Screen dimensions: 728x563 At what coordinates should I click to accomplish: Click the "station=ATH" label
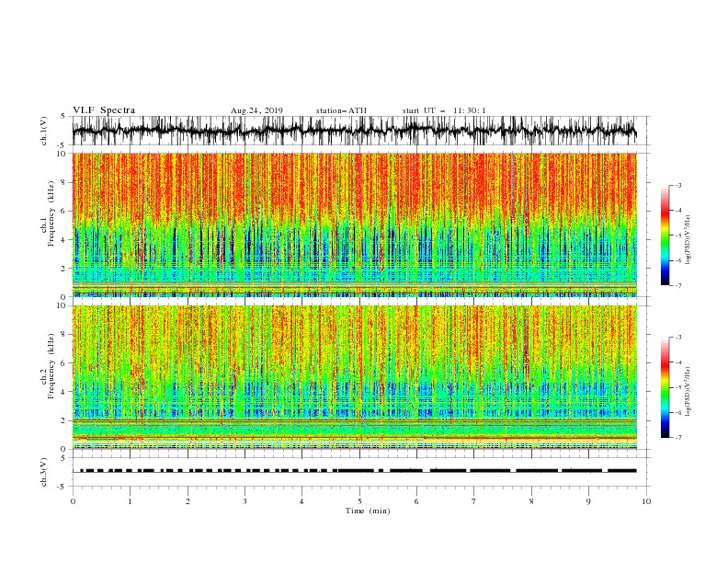coord(341,110)
